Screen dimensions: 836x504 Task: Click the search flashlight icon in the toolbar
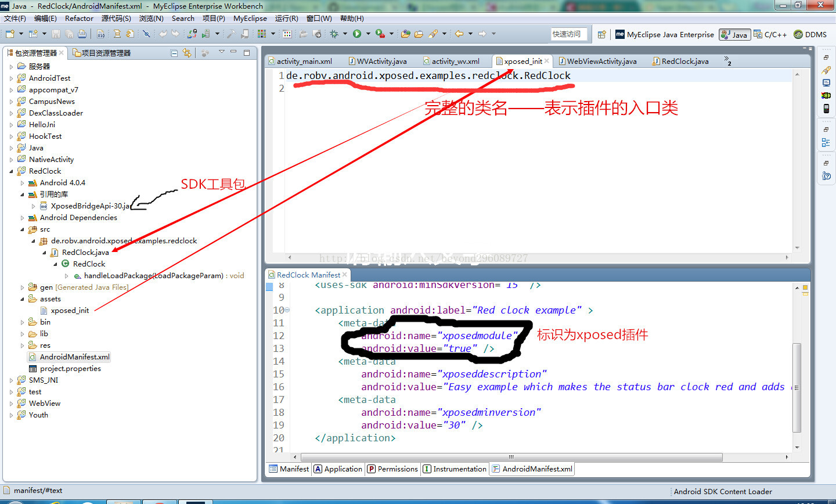pos(433,34)
